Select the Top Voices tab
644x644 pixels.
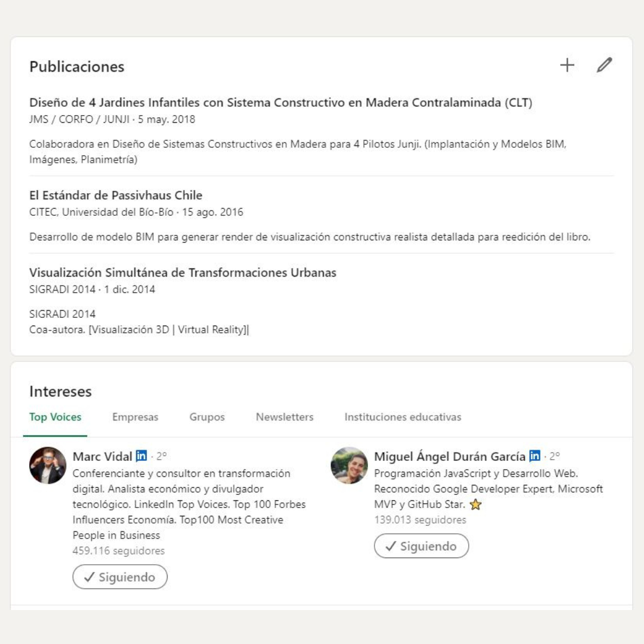[55, 417]
